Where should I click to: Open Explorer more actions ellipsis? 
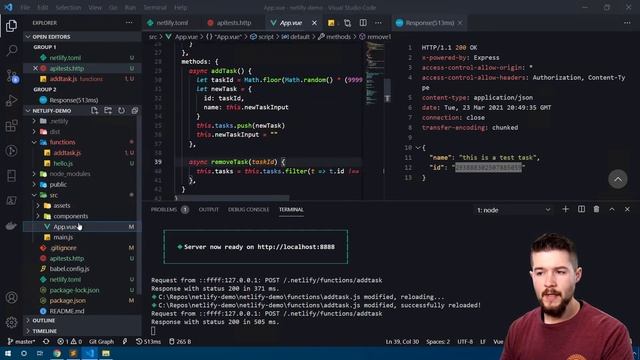129,23
